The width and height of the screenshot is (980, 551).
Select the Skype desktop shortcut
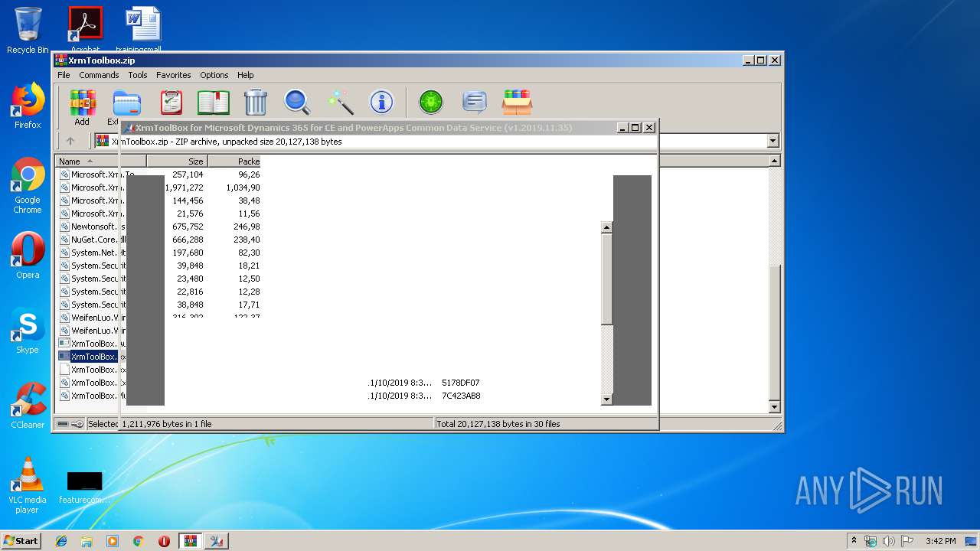(28, 331)
